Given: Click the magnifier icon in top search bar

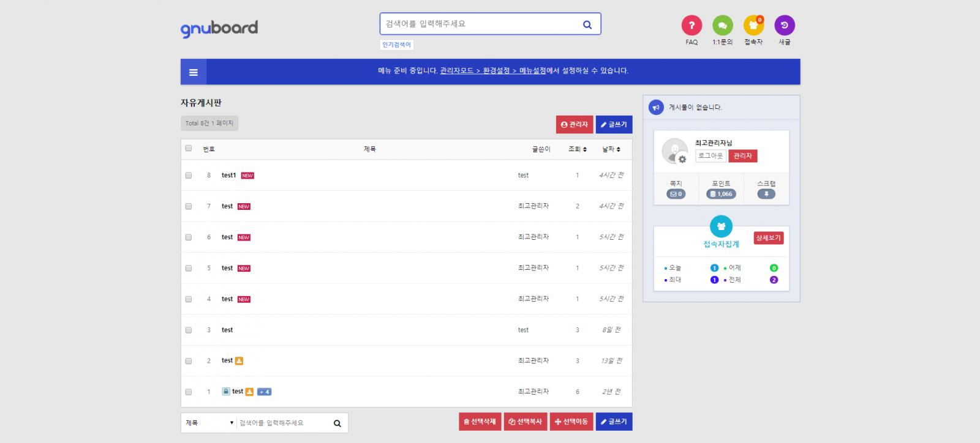Looking at the screenshot, I should pos(587,24).
